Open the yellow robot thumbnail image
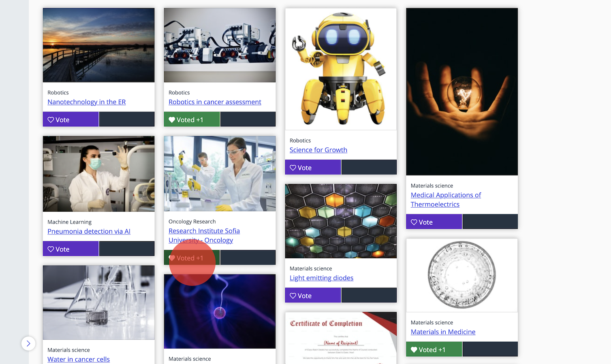Viewport: 611px width, 364px height. coord(341,69)
